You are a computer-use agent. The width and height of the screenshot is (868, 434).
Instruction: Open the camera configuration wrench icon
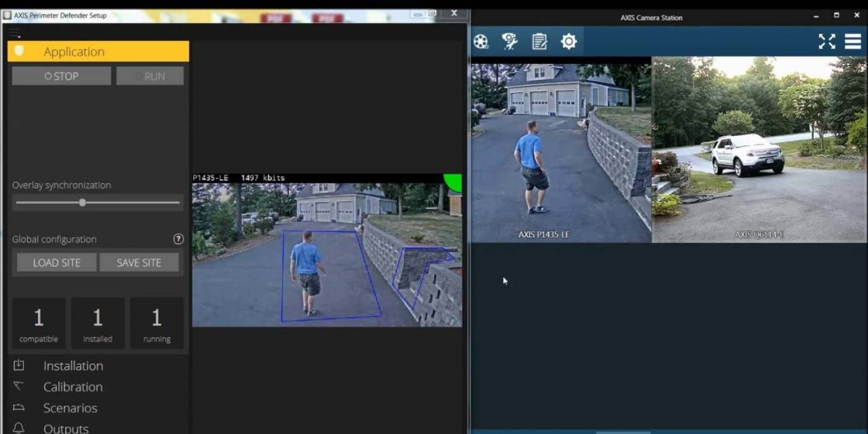coord(510,42)
